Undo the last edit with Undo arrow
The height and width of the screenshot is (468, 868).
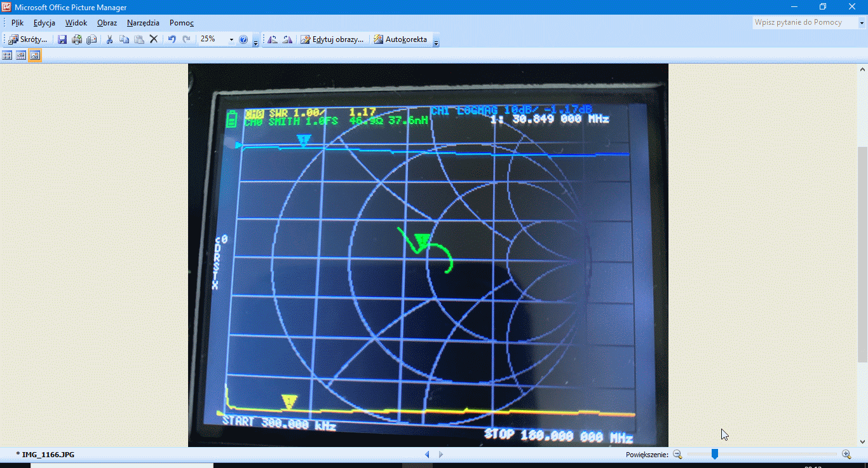click(172, 39)
